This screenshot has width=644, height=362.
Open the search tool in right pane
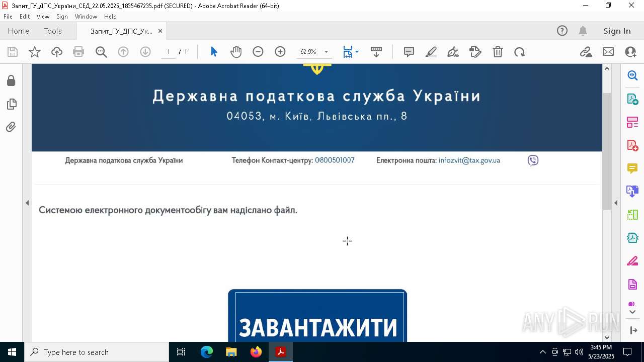click(x=632, y=75)
